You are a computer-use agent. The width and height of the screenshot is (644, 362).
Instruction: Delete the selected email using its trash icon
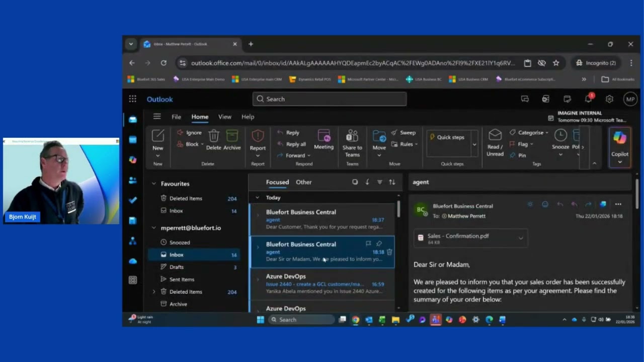pyautogui.click(x=389, y=252)
